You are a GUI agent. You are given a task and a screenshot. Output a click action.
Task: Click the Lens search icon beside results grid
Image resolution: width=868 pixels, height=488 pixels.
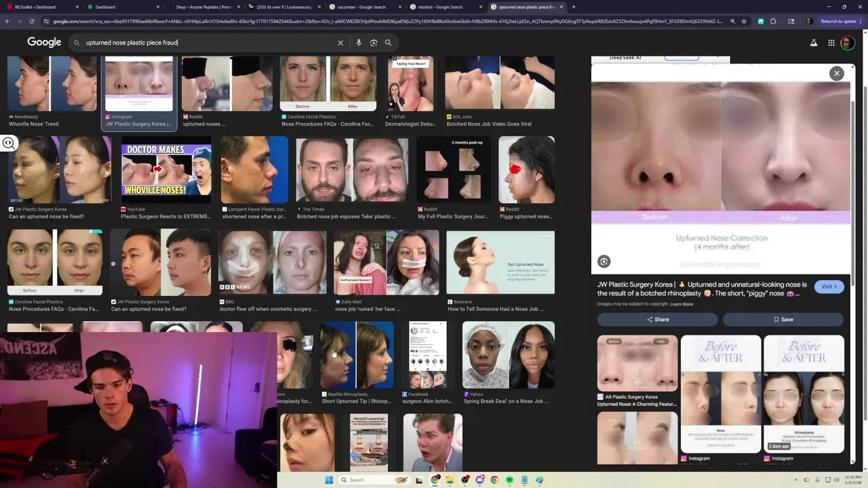pos(9,142)
